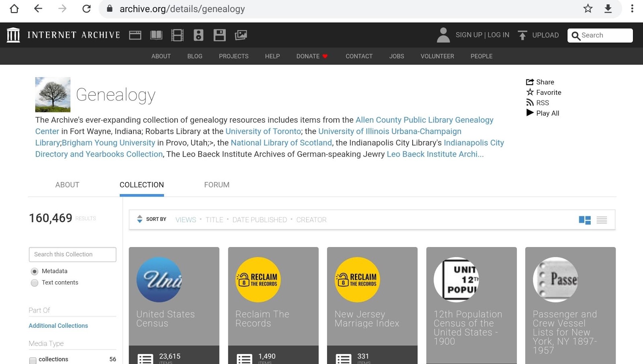Image resolution: width=643 pixels, height=364 pixels.
Task: Open National Library of Scotland link
Action: (x=281, y=143)
